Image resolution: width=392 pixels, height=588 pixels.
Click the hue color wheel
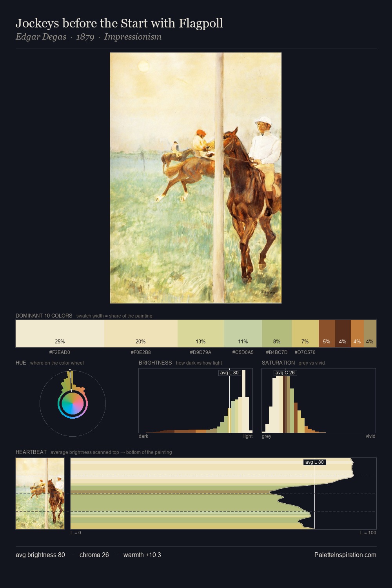(73, 404)
